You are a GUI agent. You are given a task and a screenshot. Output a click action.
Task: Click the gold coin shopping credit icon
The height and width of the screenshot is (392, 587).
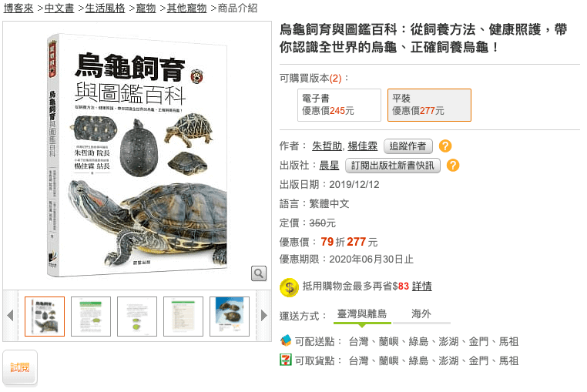pyautogui.click(x=289, y=287)
